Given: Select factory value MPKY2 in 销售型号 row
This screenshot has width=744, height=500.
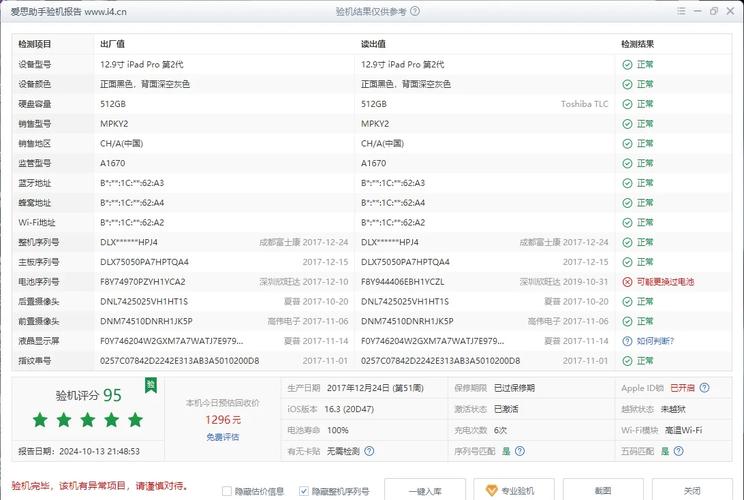Looking at the screenshot, I should [114, 124].
